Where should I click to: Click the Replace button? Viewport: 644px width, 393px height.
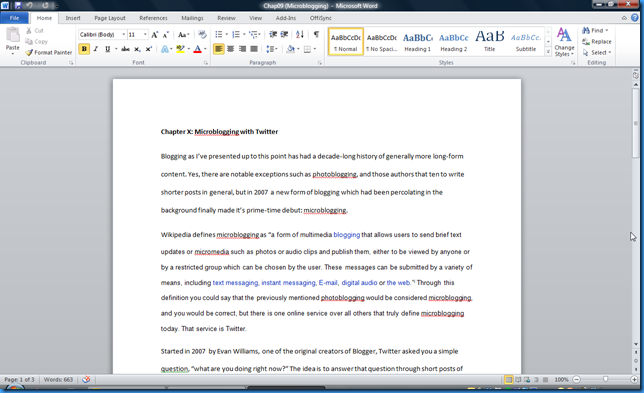pyautogui.click(x=597, y=41)
